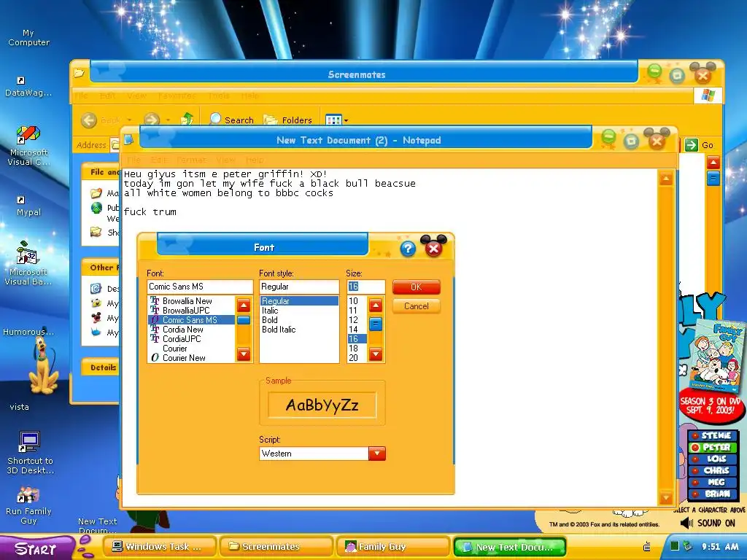The width and height of the screenshot is (747, 560).
Task: Select Lois character in Family Guy panel
Action: click(x=713, y=459)
